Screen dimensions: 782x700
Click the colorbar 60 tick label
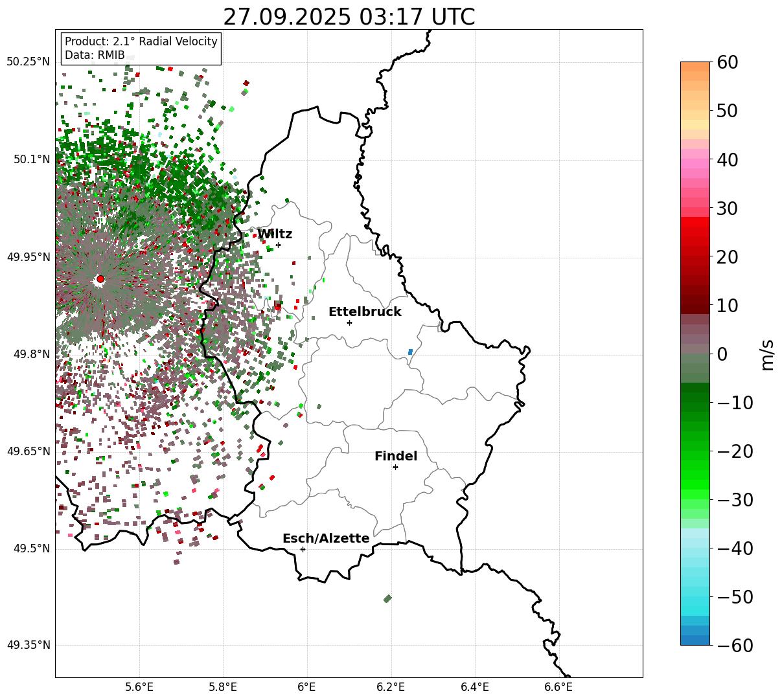coord(728,62)
